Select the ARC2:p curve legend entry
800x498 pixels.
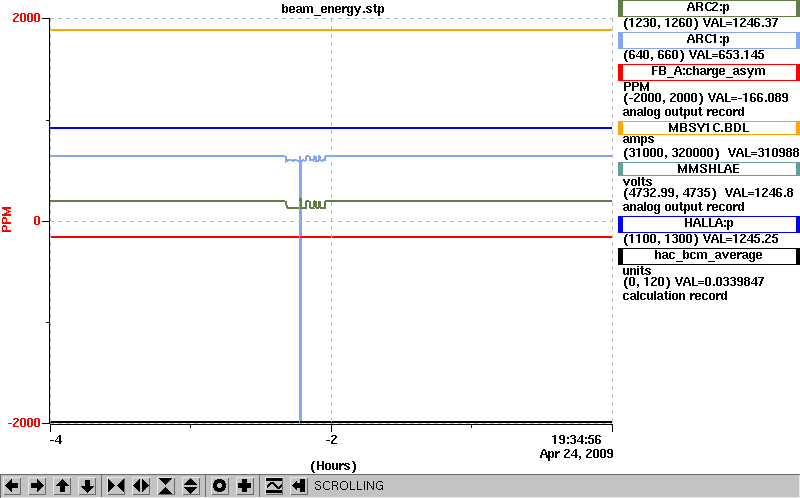pos(709,8)
